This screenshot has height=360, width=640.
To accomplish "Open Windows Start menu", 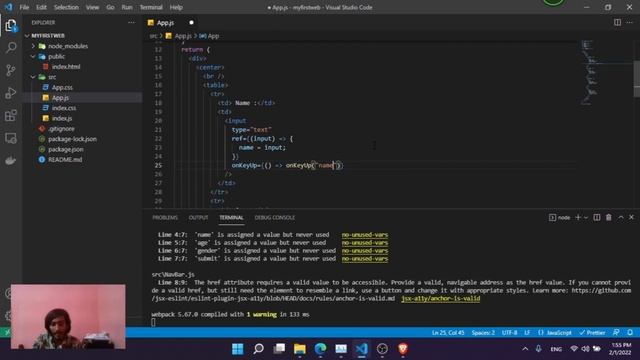I will pyautogui.click(x=238, y=349).
